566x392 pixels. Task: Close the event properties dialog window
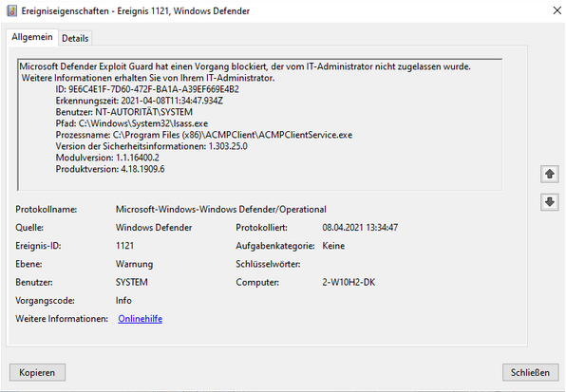click(557, 10)
